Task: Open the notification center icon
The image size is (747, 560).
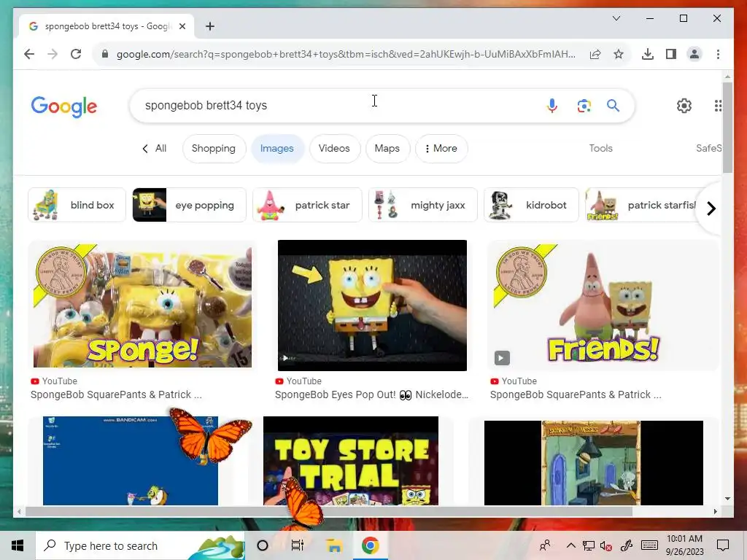Action: (723, 545)
